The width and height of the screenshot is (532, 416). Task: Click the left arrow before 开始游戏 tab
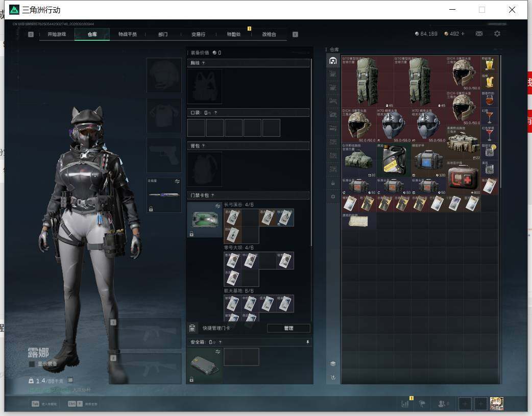[x=31, y=34]
